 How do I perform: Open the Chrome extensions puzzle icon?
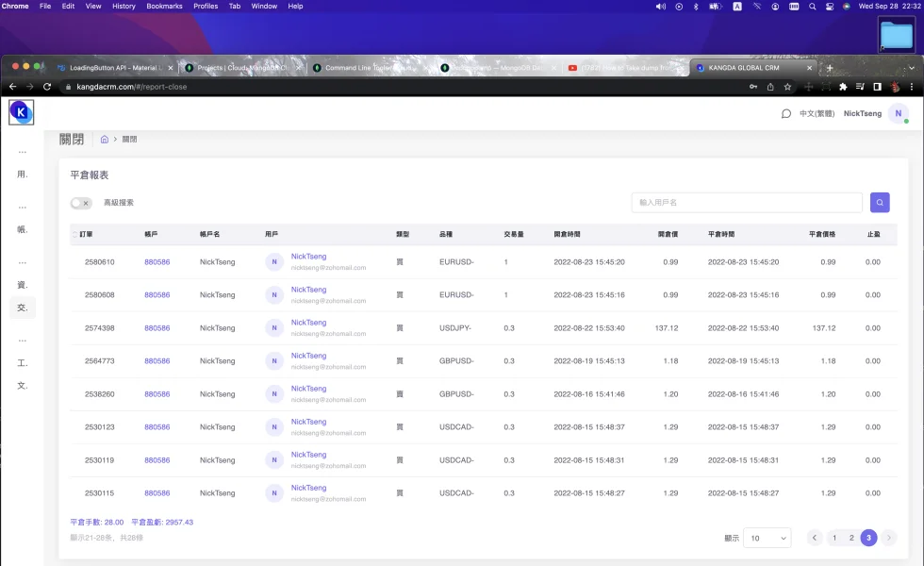(x=843, y=87)
